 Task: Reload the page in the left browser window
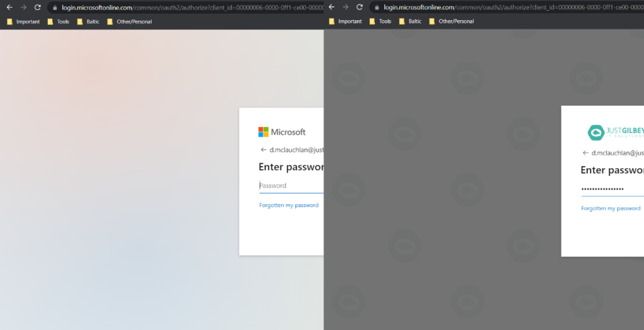pyautogui.click(x=37, y=8)
